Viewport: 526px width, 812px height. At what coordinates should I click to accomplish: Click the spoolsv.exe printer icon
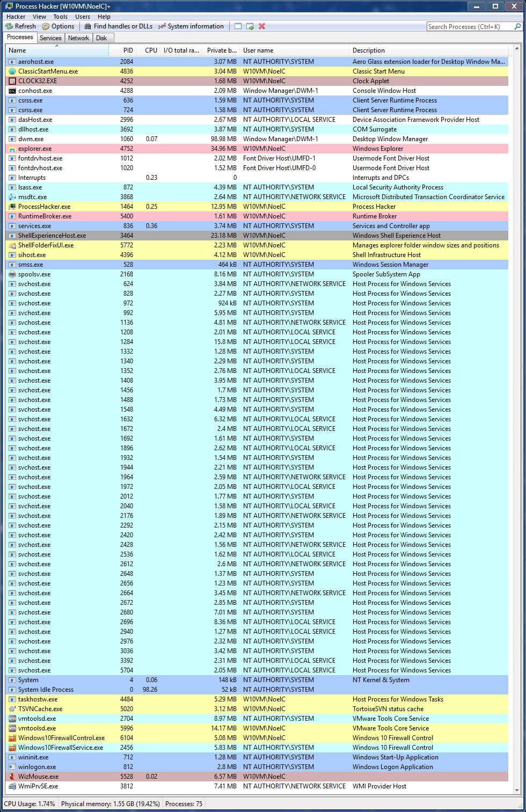click(x=12, y=274)
